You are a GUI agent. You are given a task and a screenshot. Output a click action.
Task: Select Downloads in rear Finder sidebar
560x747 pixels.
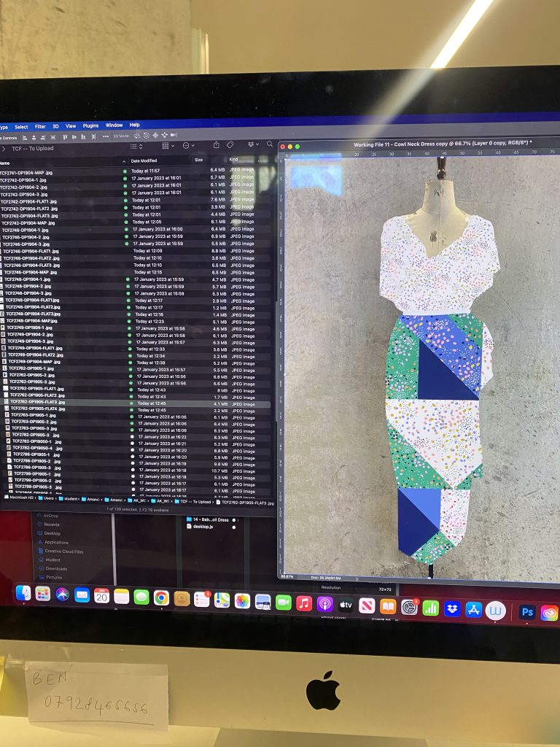pyautogui.click(x=52, y=568)
